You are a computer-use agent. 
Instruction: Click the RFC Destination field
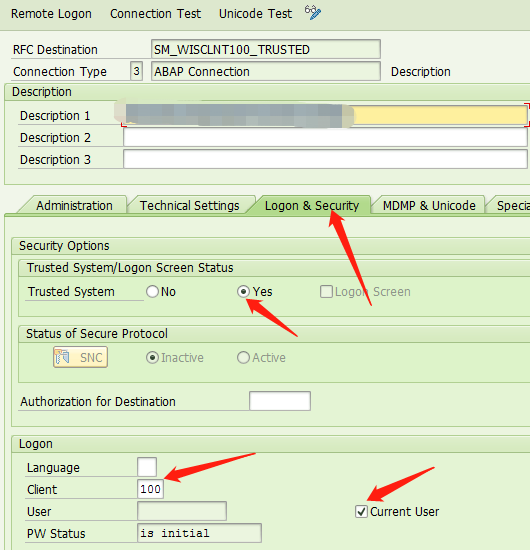266,49
